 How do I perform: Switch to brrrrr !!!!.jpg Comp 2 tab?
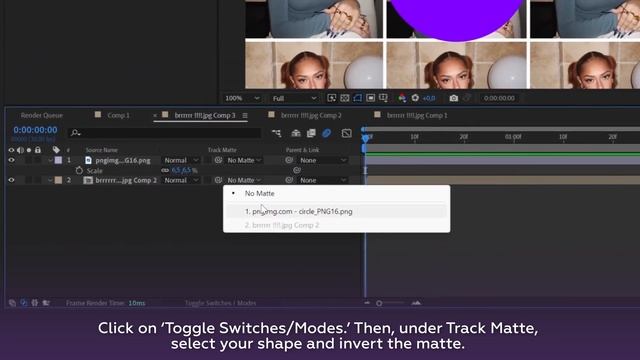[311, 116]
